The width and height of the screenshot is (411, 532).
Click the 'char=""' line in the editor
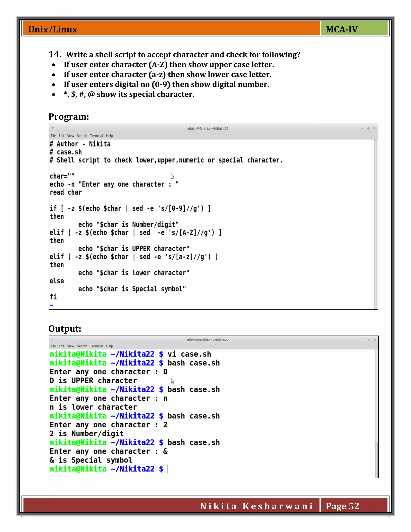(62, 176)
